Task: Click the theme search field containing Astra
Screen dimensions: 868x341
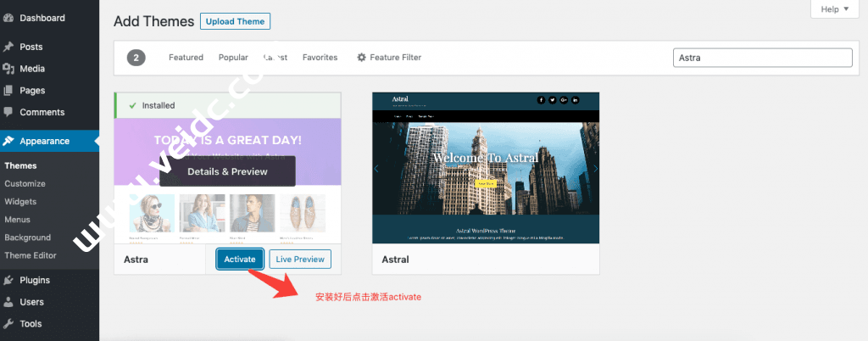Action: click(x=762, y=58)
